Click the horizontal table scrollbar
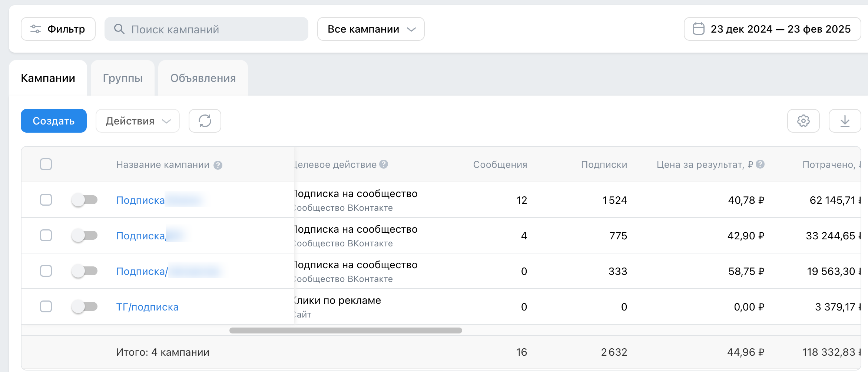 [346, 330]
